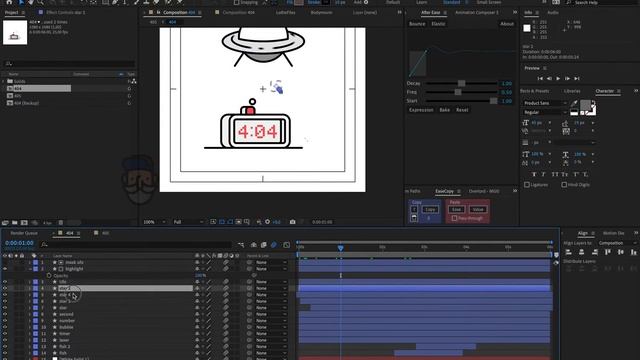
Task: Click the Elastic button
Action: tap(438, 24)
